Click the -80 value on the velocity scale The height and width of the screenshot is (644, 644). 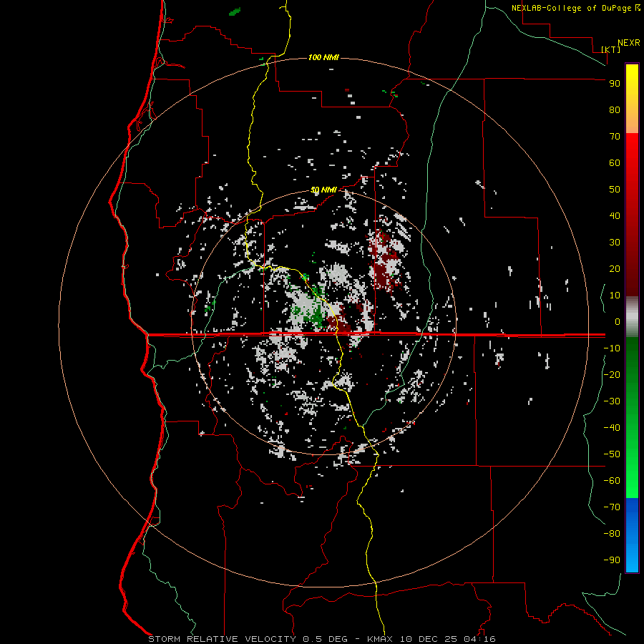(612, 534)
